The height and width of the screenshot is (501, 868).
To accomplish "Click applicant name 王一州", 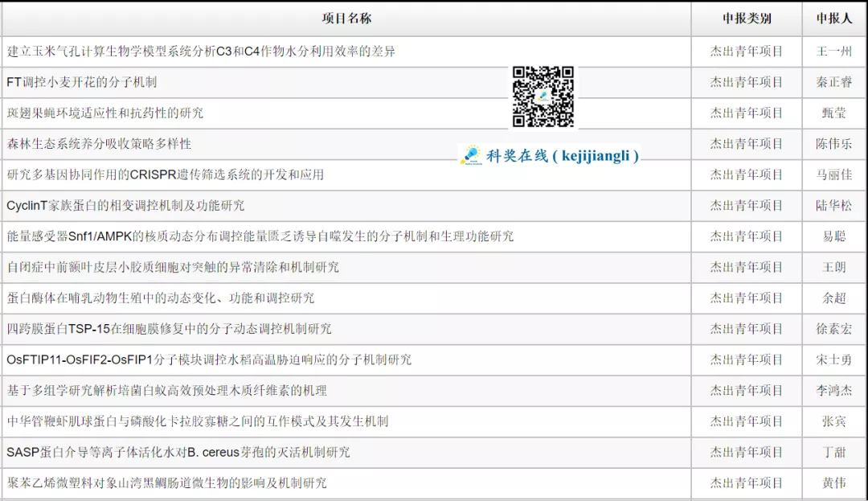I will 833,51.
